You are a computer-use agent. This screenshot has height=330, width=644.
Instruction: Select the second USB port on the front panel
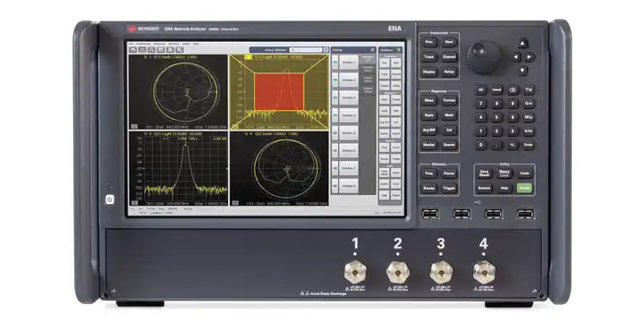[462, 214]
